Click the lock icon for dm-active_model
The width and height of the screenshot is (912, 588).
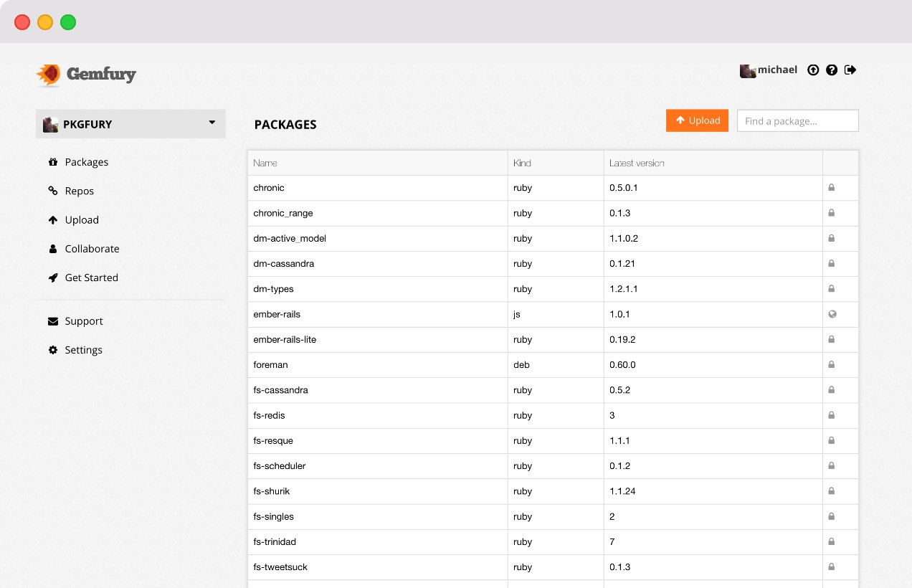click(x=832, y=238)
